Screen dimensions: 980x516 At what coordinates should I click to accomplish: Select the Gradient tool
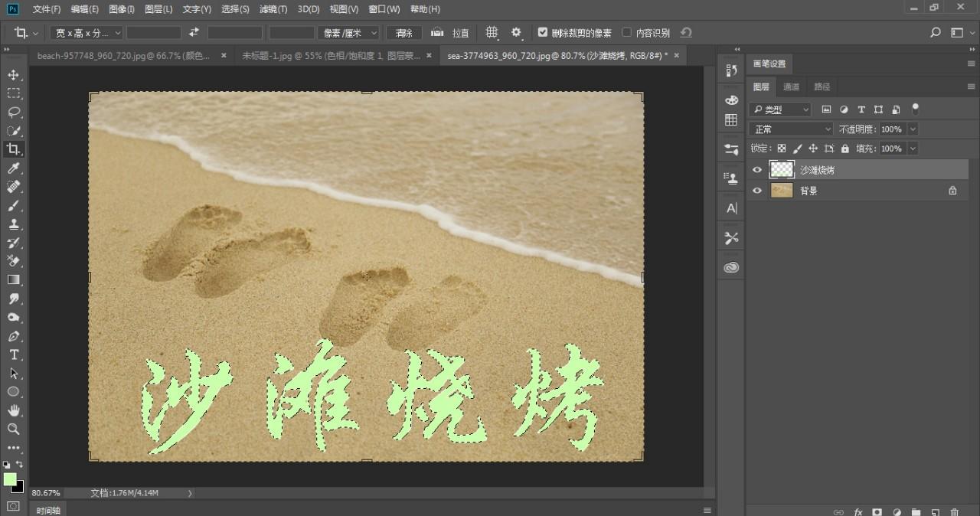(x=14, y=280)
